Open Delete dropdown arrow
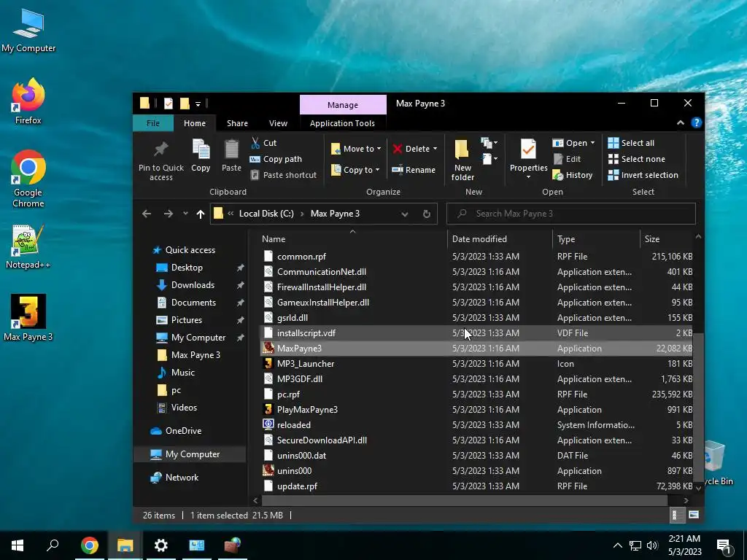This screenshot has height=560, width=747. [x=435, y=149]
